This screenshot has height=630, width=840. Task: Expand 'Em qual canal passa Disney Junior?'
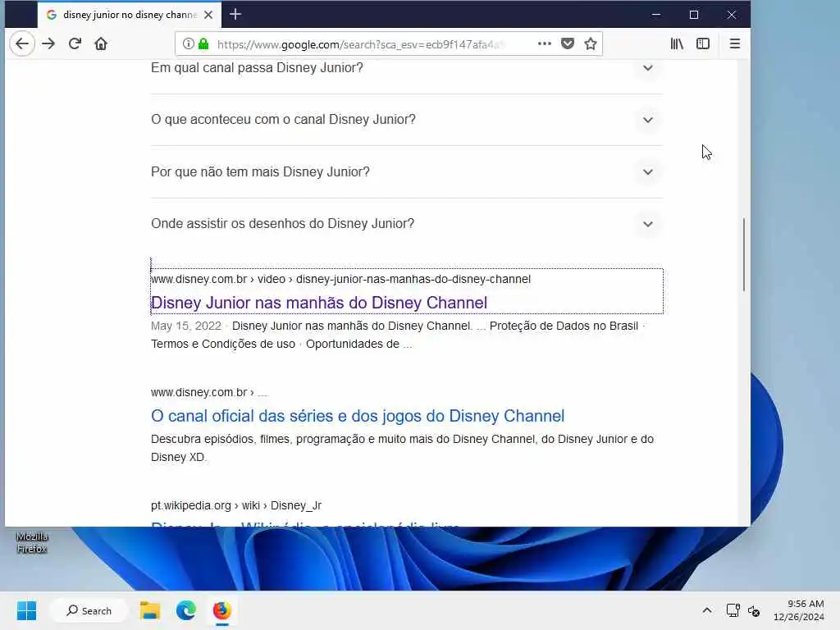click(407, 68)
